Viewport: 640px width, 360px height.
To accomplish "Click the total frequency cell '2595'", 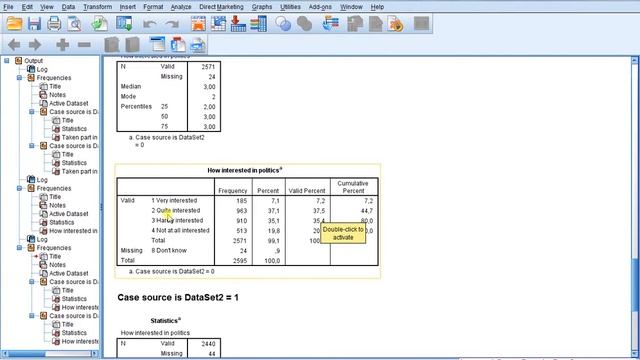I will 240,260.
